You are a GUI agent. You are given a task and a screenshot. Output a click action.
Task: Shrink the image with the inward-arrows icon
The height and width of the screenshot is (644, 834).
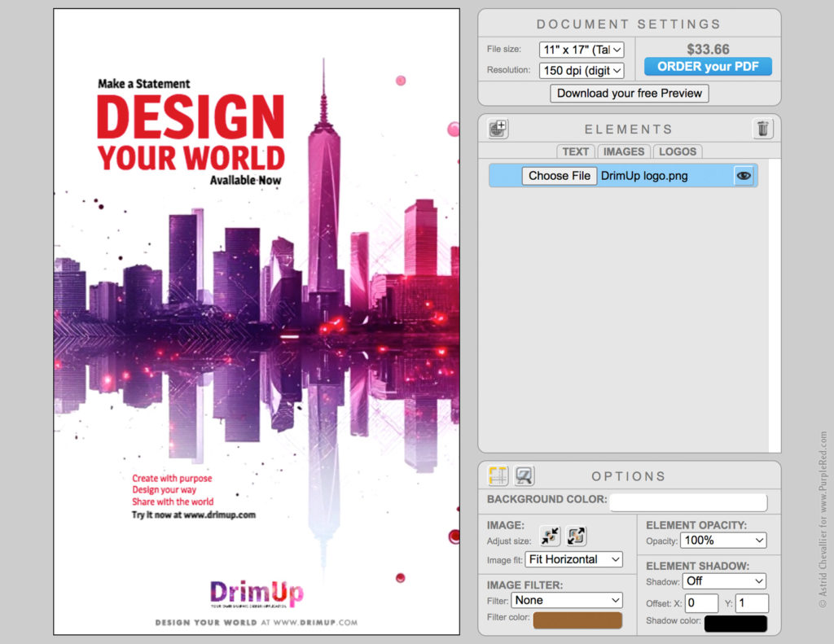[550, 536]
